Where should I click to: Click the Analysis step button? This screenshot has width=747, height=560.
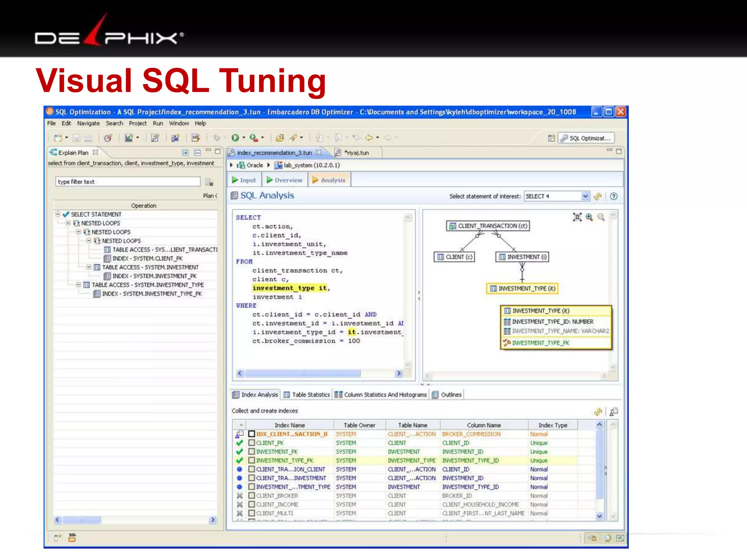coord(329,180)
